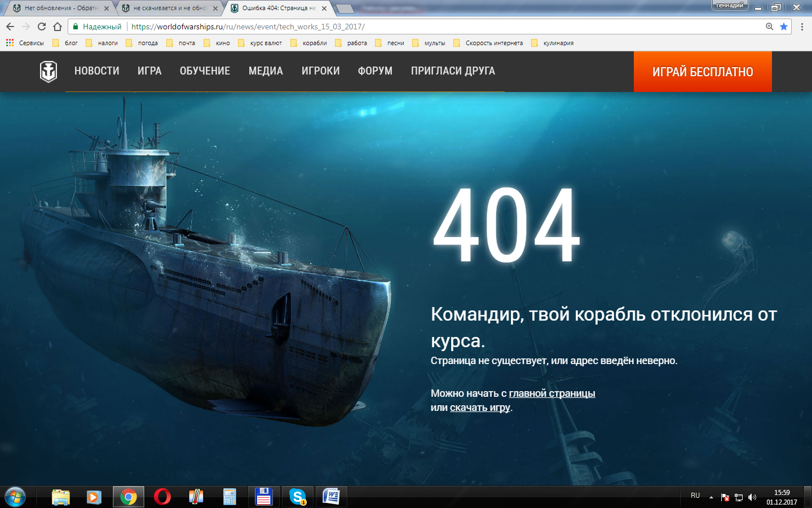Open the ФОРУМ menu item

[375, 71]
